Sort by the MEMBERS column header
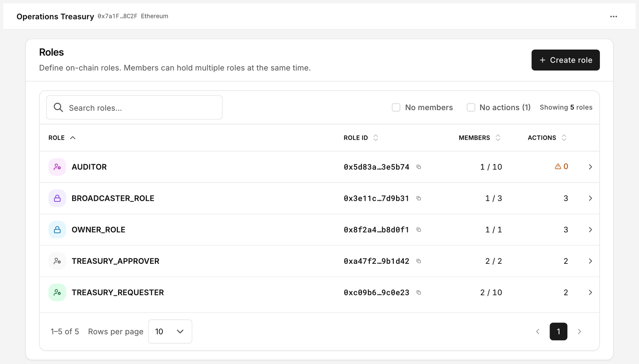Image resolution: width=639 pixels, height=364 pixels. [479, 138]
